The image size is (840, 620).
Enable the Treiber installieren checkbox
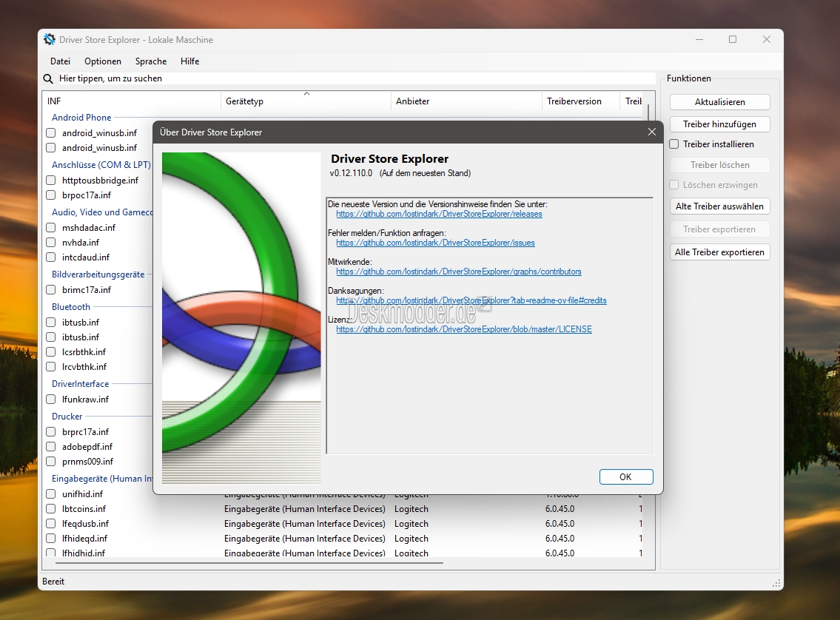click(674, 144)
